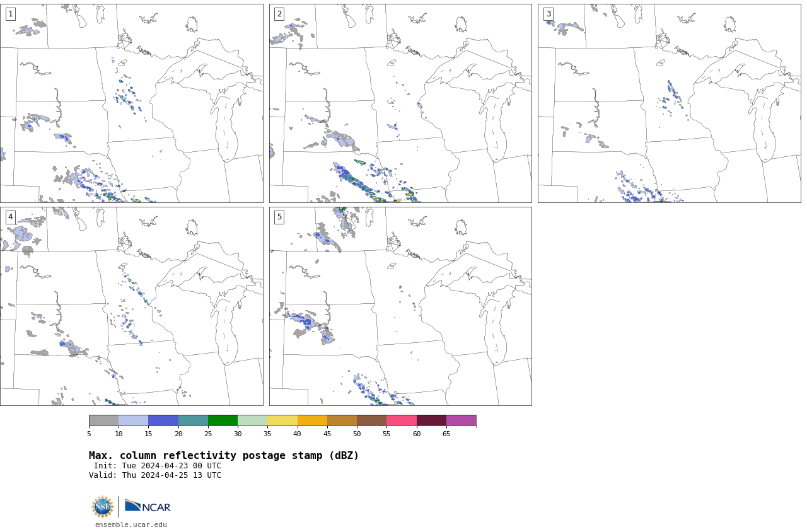The height and width of the screenshot is (532, 807).
Task: Click the Valid: Thu 2024-04-25 13 UTC line
Action: [155, 475]
